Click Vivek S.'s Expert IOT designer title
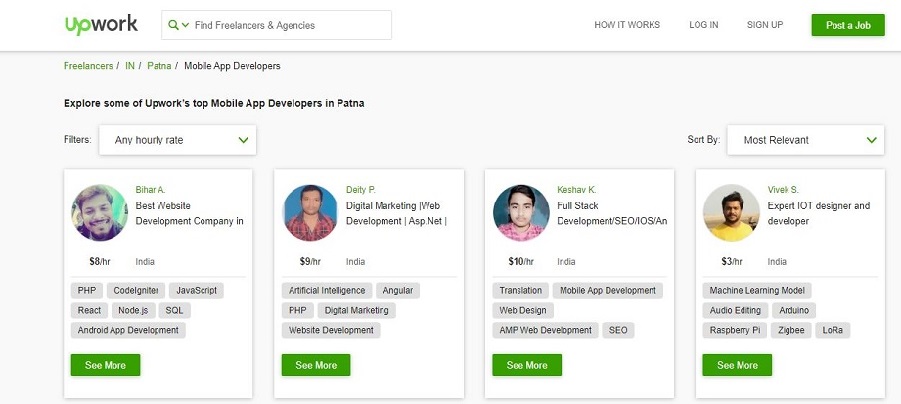The width and height of the screenshot is (901, 404). [819, 213]
